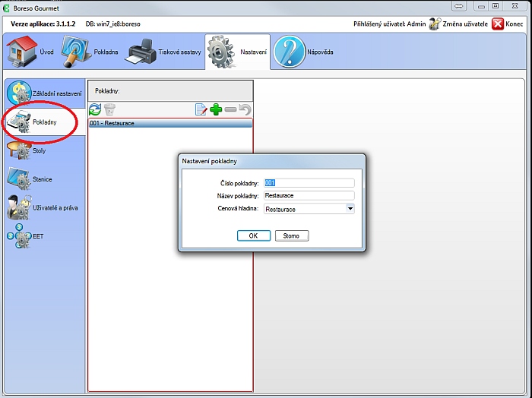
Task: Click Změna uživatele to switch user
Action: [458, 24]
